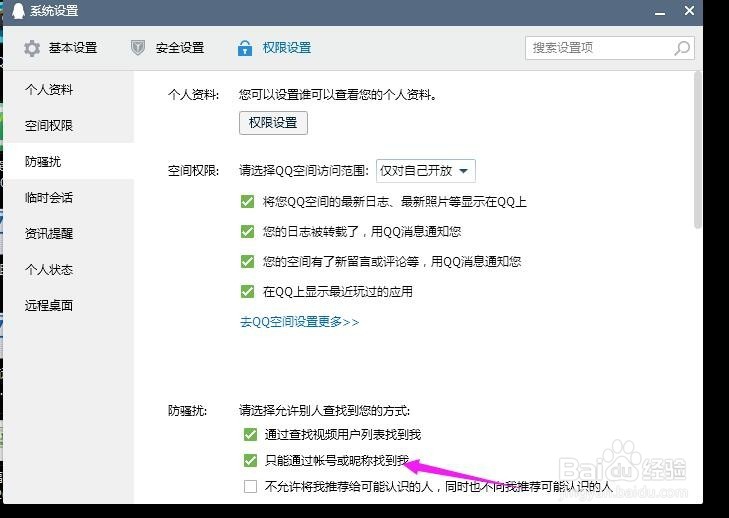Select 资讯提醒 in the sidebar

(x=69, y=233)
